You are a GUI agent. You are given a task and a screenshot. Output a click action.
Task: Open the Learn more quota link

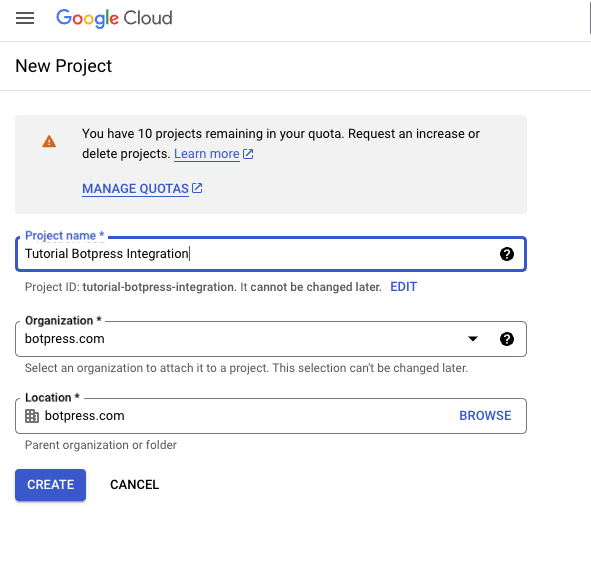click(x=207, y=154)
